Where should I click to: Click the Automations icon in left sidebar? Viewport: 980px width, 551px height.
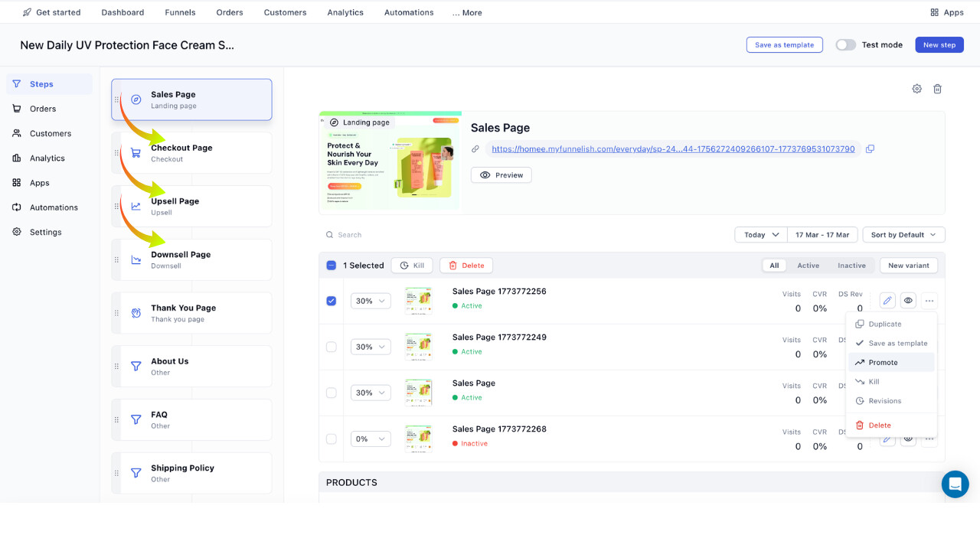pos(17,207)
